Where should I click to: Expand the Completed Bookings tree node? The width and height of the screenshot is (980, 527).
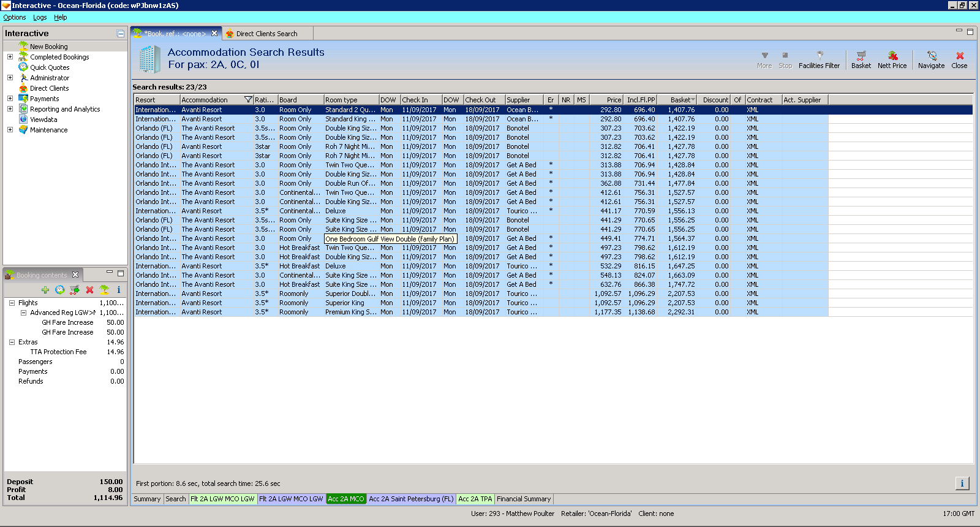(x=10, y=57)
